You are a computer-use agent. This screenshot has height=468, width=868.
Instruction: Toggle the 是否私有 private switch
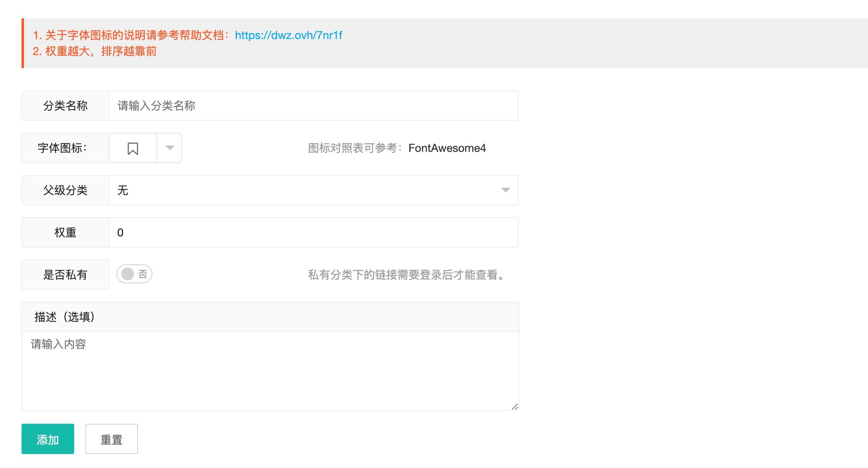pos(134,274)
